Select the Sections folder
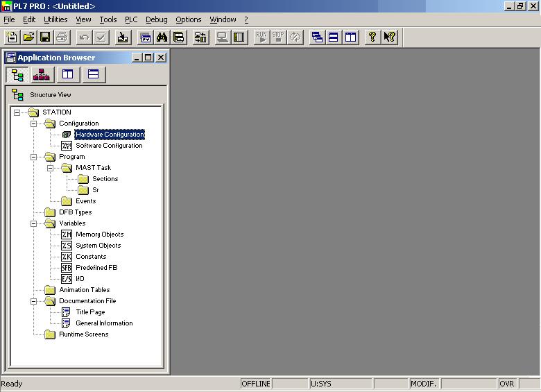 (x=105, y=179)
